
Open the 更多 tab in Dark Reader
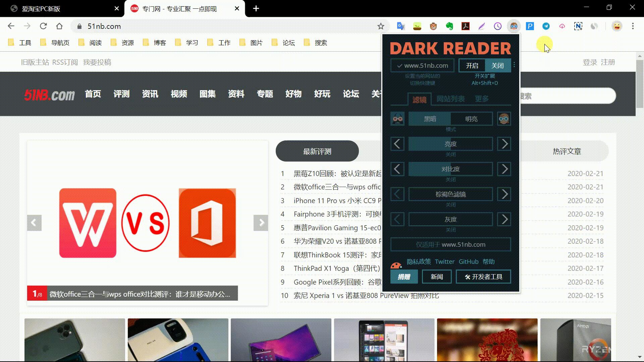point(482,99)
